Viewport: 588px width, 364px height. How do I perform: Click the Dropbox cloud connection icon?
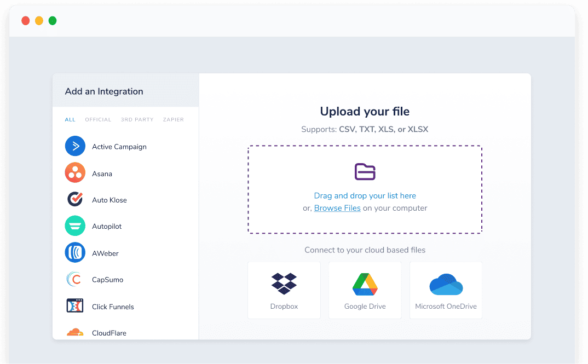(284, 284)
